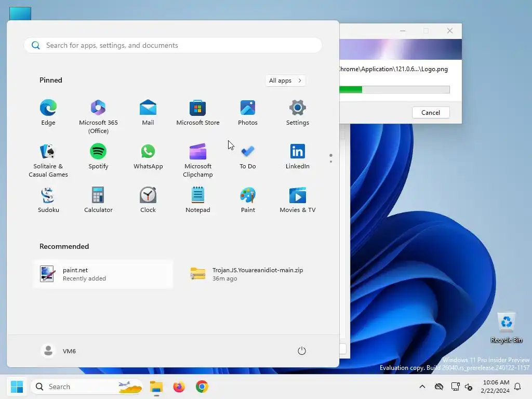The image size is (532, 399).
Task: Open the Clock app
Action: pyautogui.click(x=148, y=200)
